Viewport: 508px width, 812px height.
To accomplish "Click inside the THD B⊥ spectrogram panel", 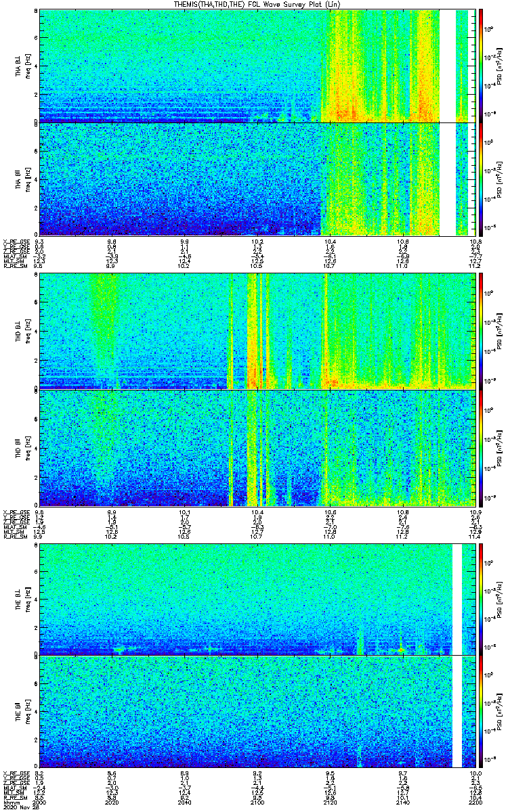I will tap(257, 331).
